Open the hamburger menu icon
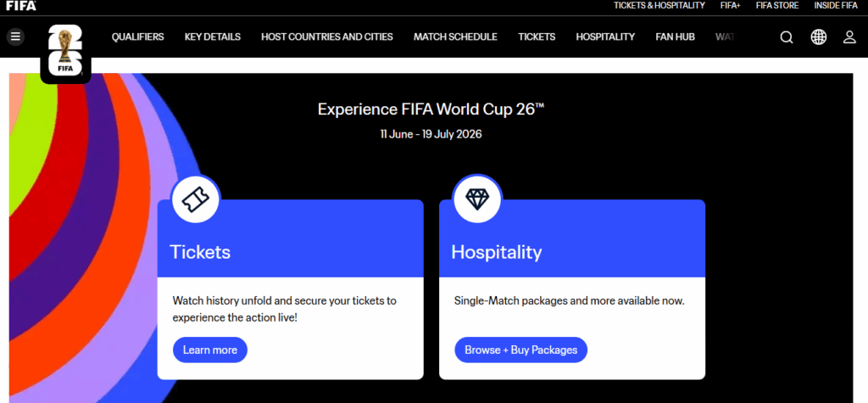Viewport: 868px width, 403px height. (x=16, y=36)
